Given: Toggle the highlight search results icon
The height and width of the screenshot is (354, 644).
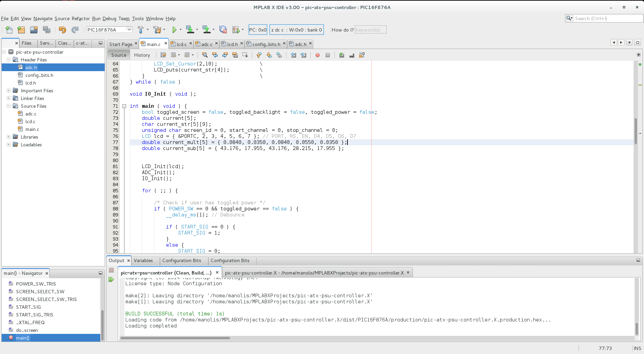Looking at the screenshot, I should (x=235, y=55).
